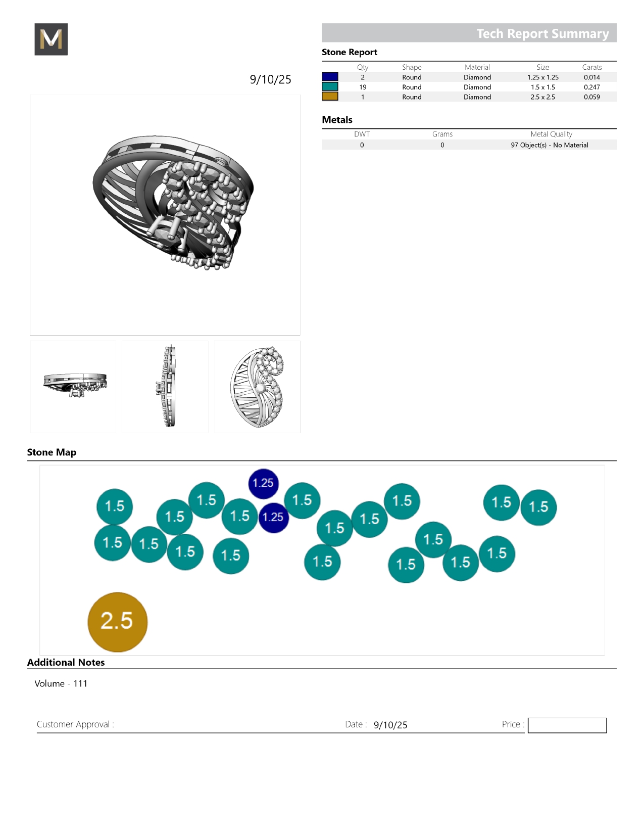Click the M logo icon

click(x=51, y=39)
